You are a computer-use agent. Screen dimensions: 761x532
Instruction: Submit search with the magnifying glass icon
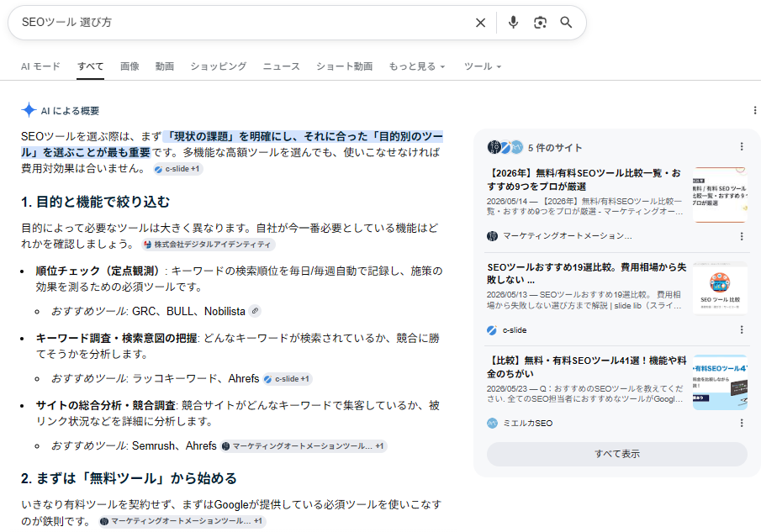(566, 23)
